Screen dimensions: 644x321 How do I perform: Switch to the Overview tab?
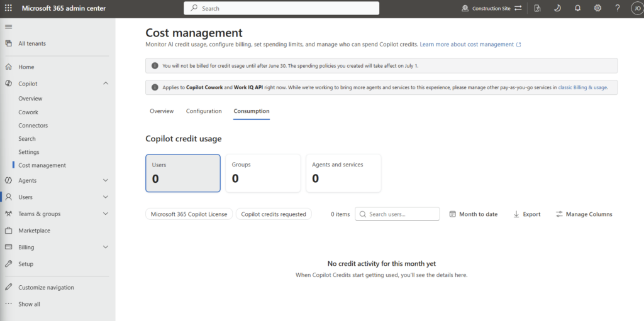point(162,111)
